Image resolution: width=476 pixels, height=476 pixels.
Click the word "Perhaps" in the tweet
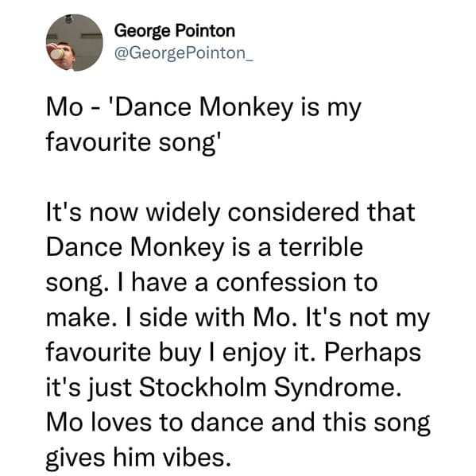click(373, 353)
